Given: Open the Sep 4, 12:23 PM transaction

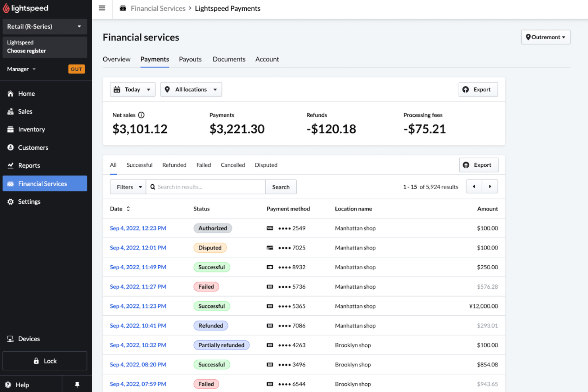Looking at the screenshot, I should (x=138, y=228).
